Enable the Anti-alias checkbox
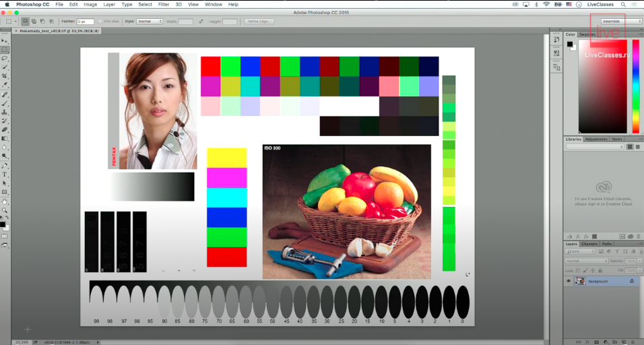The width and height of the screenshot is (644, 345). tap(100, 22)
